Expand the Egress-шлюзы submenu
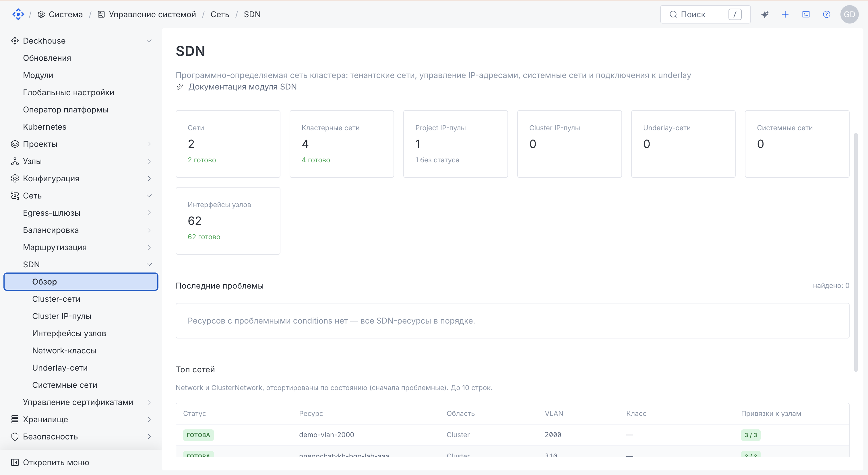The height and width of the screenshot is (475, 868). [x=149, y=213]
